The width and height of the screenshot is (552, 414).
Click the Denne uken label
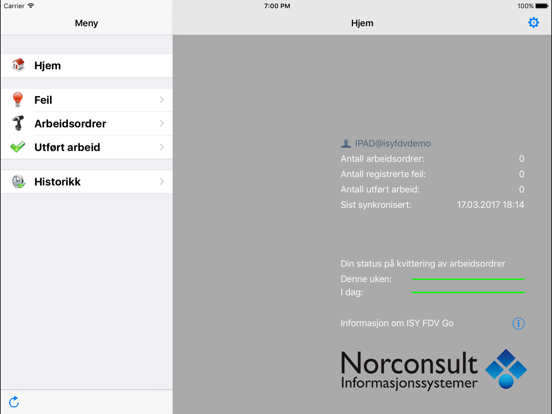366,279
